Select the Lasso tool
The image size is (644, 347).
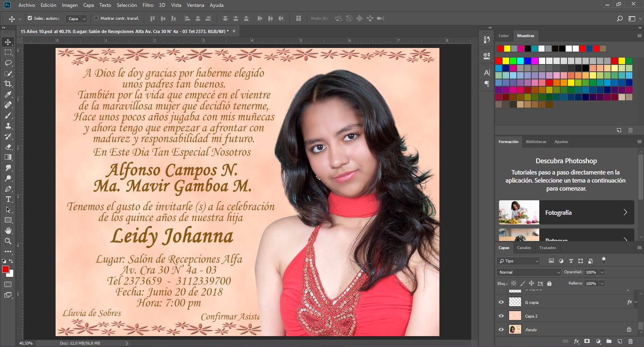8,63
